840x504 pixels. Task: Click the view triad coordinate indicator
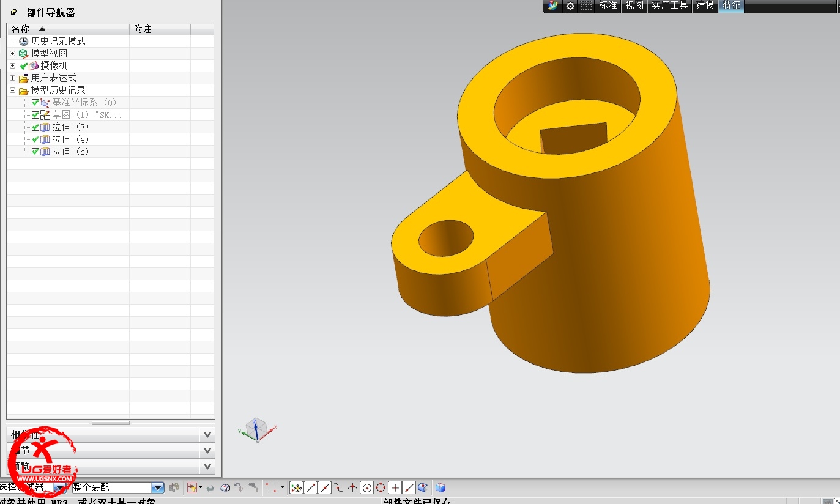point(257,430)
